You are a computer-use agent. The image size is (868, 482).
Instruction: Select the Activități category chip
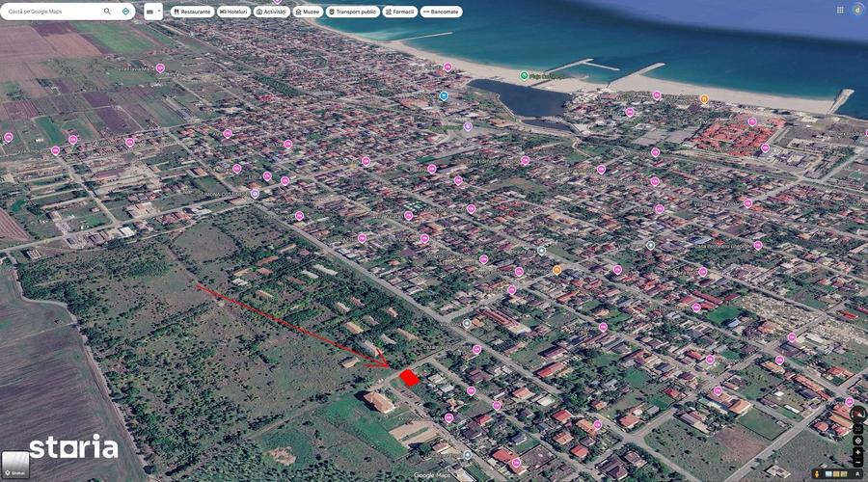tap(272, 12)
